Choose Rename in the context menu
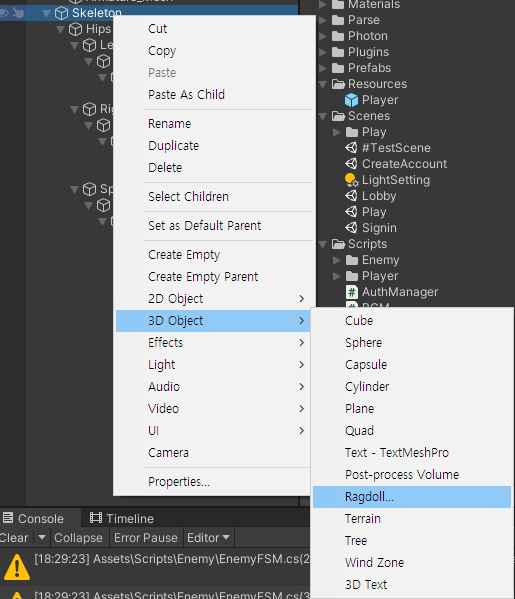Image resolution: width=515 pixels, height=599 pixels. point(213,124)
